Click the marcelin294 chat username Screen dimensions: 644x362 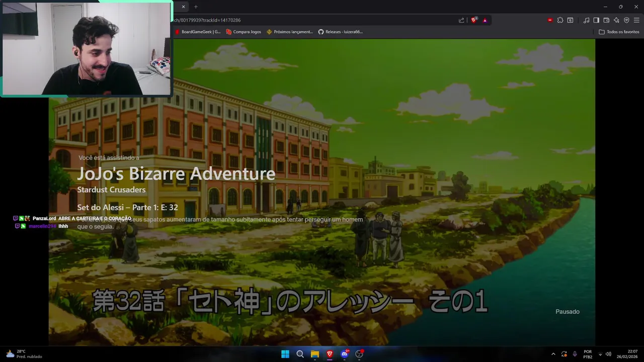point(42,226)
